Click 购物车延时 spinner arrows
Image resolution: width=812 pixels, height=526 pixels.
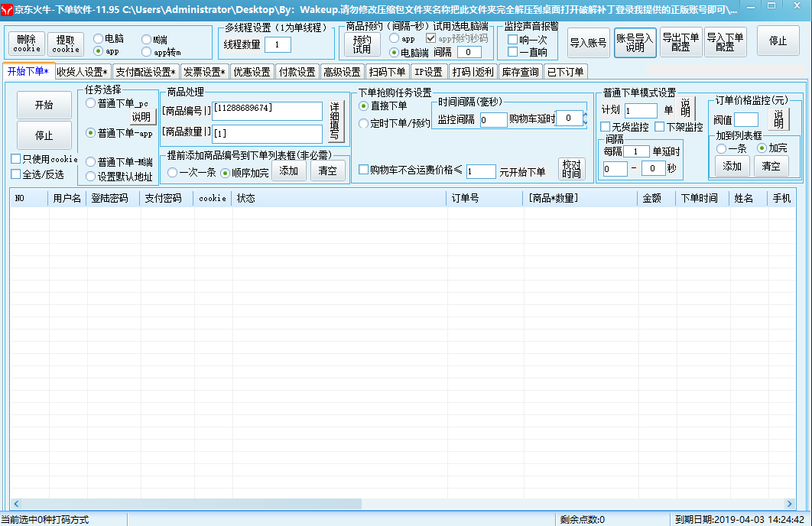tap(585, 119)
